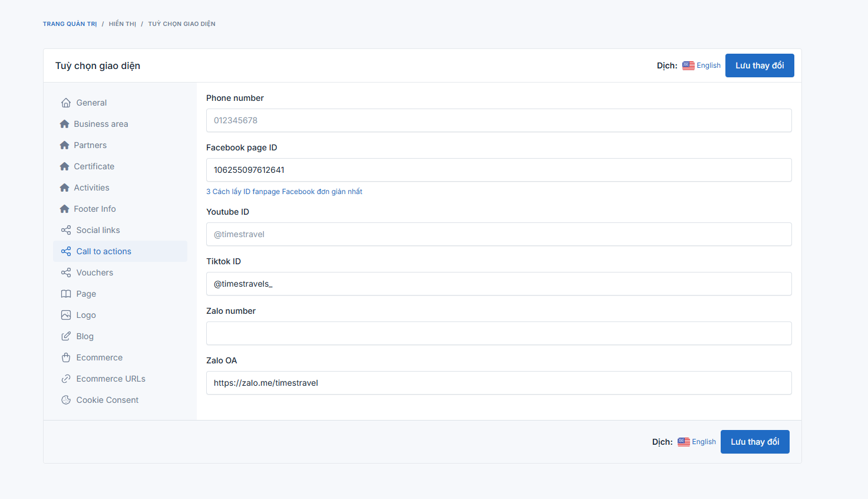Open the Footer Info section
This screenshot has width=868, height=499.
120,209
